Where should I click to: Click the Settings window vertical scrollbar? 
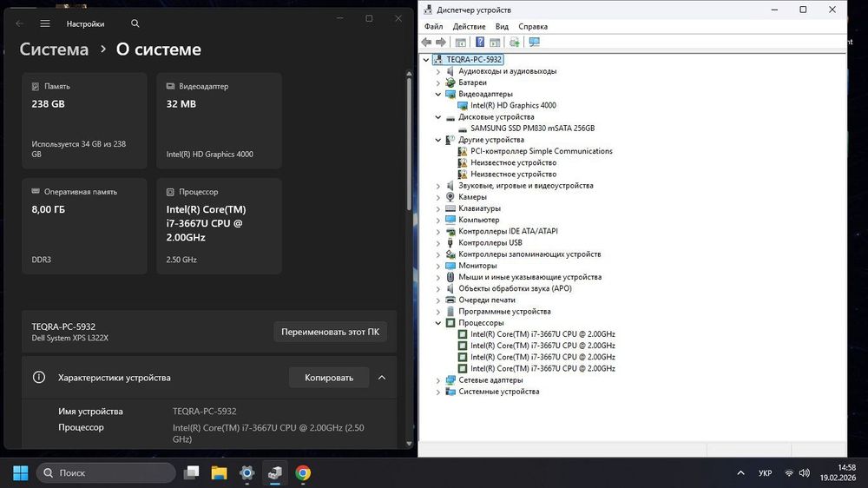(x=409, y=144)
